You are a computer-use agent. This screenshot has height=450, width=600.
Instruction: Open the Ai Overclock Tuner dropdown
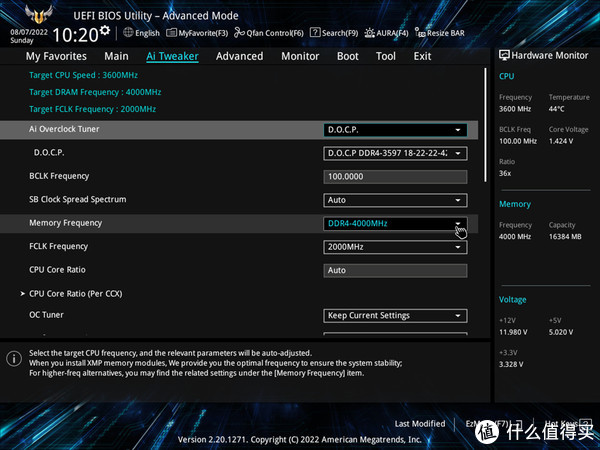pos(395,130)
